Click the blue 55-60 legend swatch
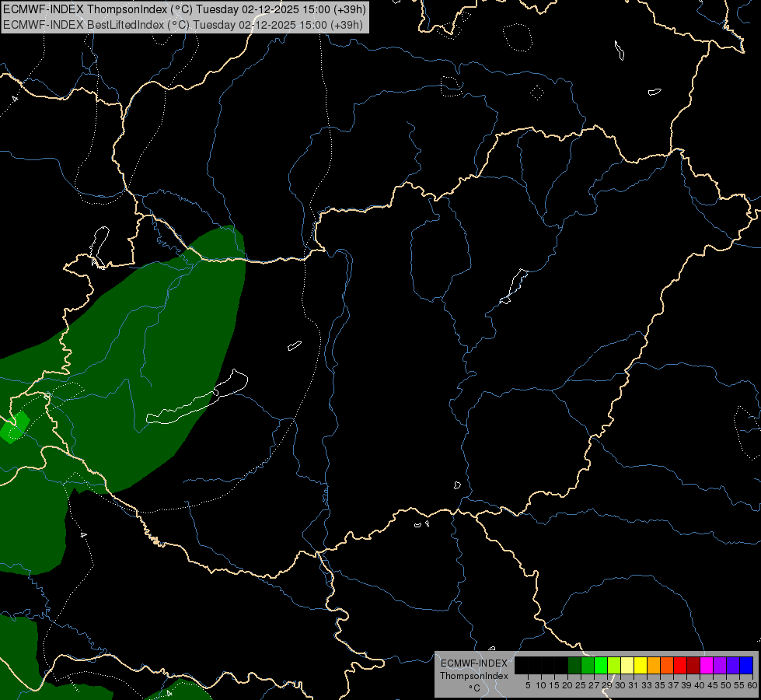Viewport: 761px width, 700px height. tap(746, 665)
